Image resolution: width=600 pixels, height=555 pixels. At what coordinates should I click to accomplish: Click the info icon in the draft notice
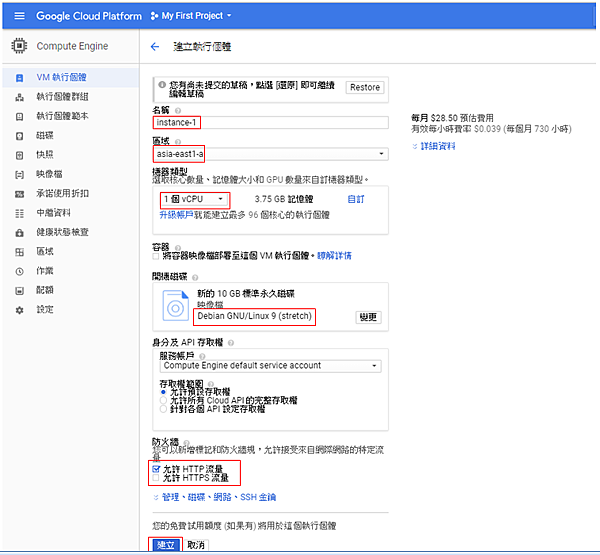tap(162, 85)
